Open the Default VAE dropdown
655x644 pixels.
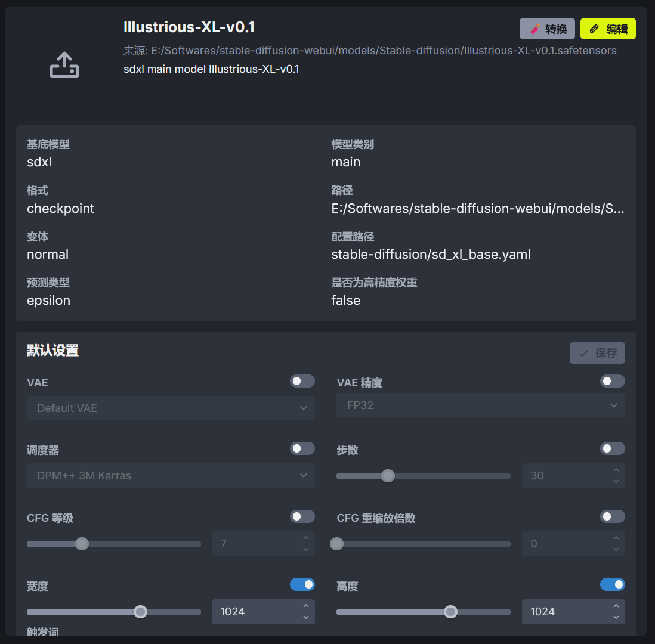coord(171,408)
